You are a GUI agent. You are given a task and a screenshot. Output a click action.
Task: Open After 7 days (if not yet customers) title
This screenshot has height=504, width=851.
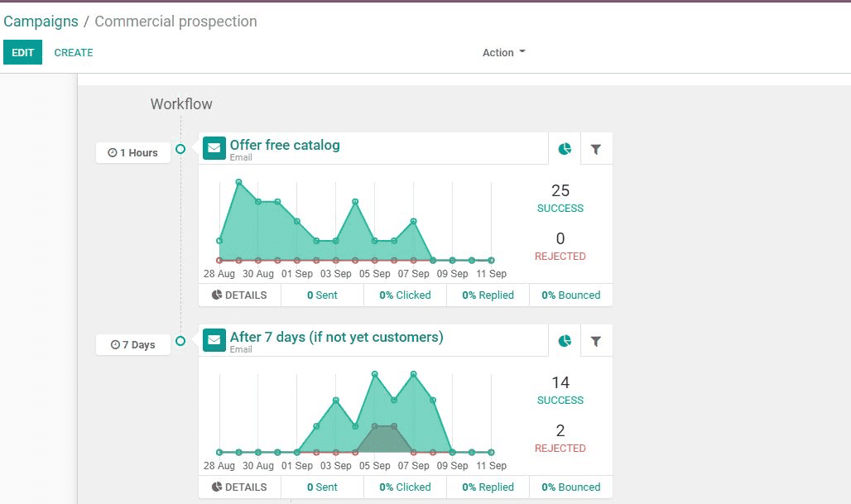pos(336,337)
